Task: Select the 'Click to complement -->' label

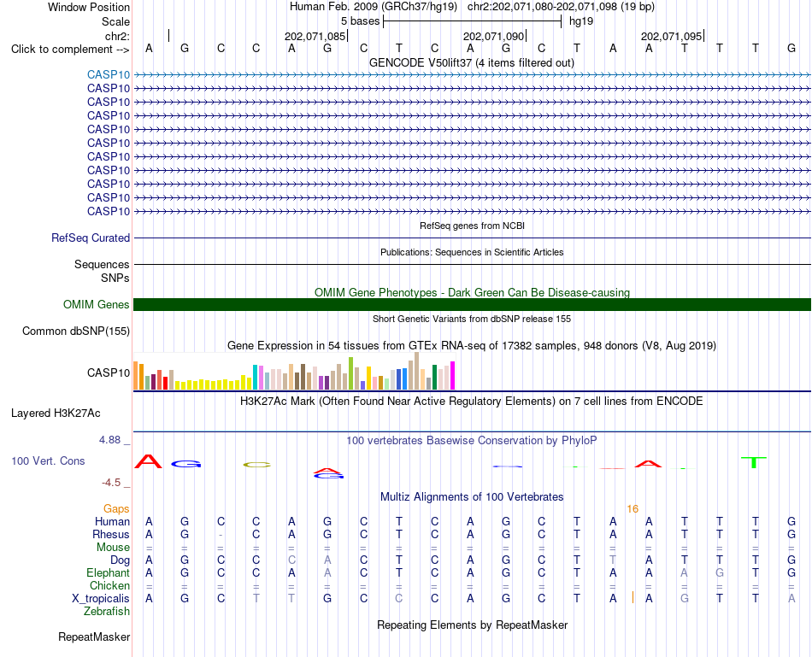Action: (70, 50)
